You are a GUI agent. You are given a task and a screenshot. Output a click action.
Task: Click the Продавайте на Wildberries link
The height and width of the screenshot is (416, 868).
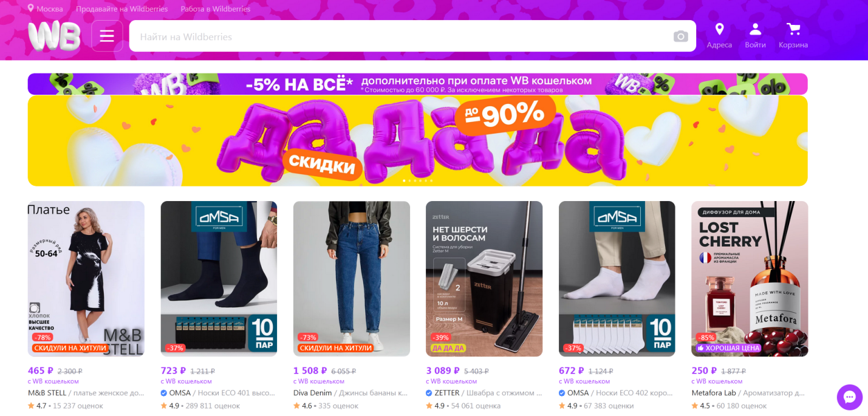pos(122,9)
